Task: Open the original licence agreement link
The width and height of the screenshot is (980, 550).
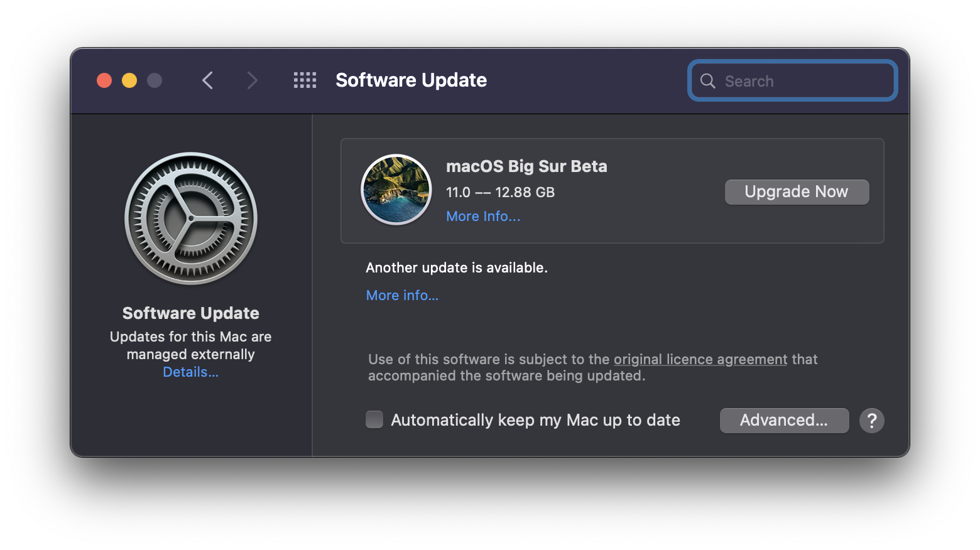Action: tap(700, 360)
